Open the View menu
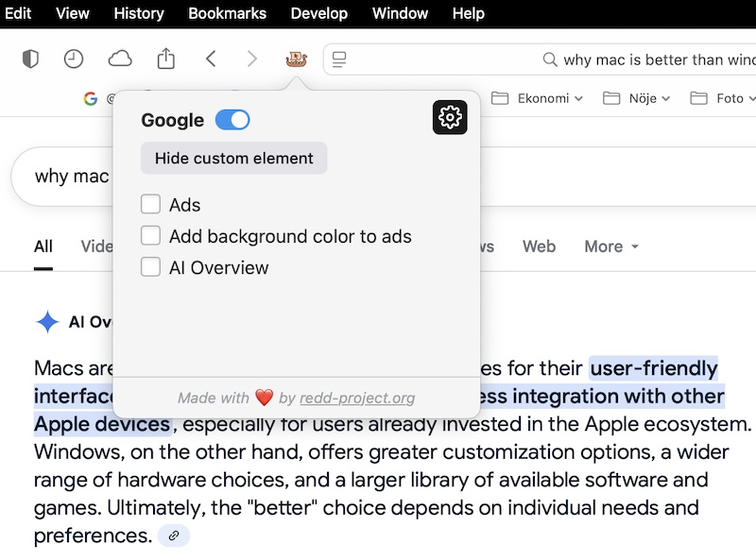 [73, 13]
